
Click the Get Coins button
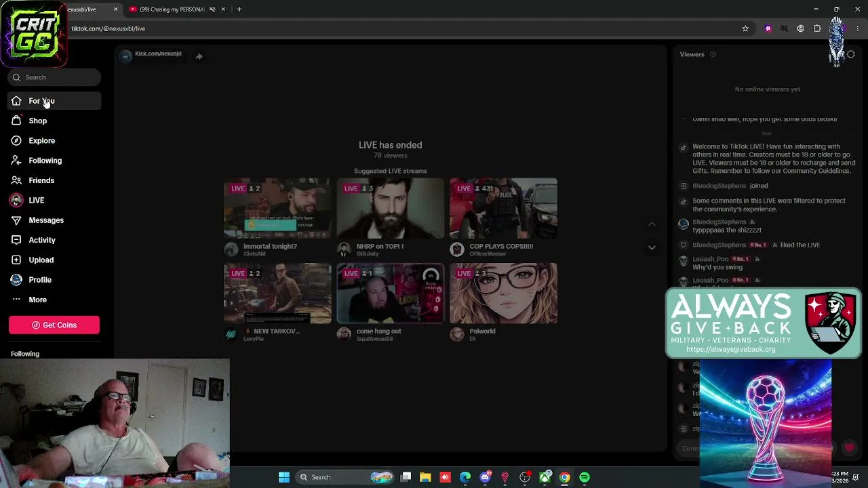click(x=54, y=325)
